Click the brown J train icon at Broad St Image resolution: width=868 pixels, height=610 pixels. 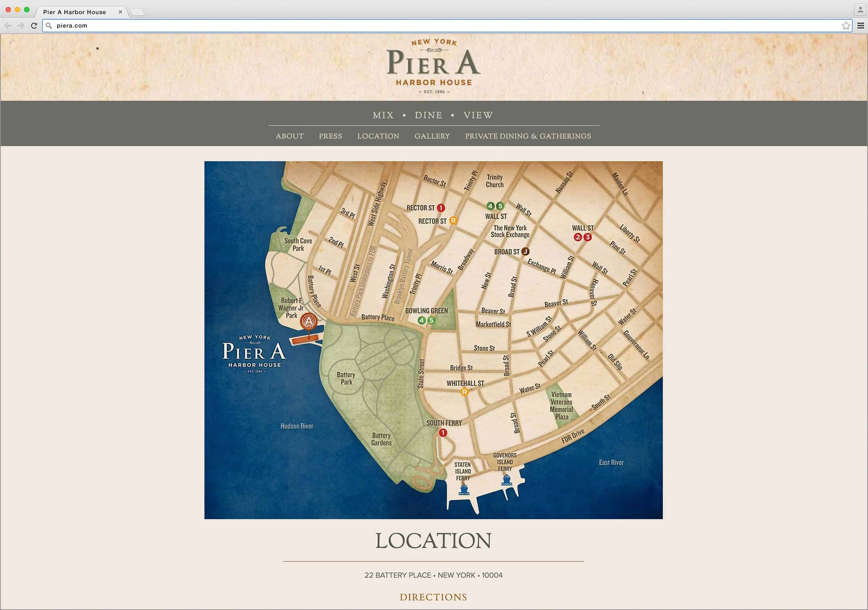[526, 251]
